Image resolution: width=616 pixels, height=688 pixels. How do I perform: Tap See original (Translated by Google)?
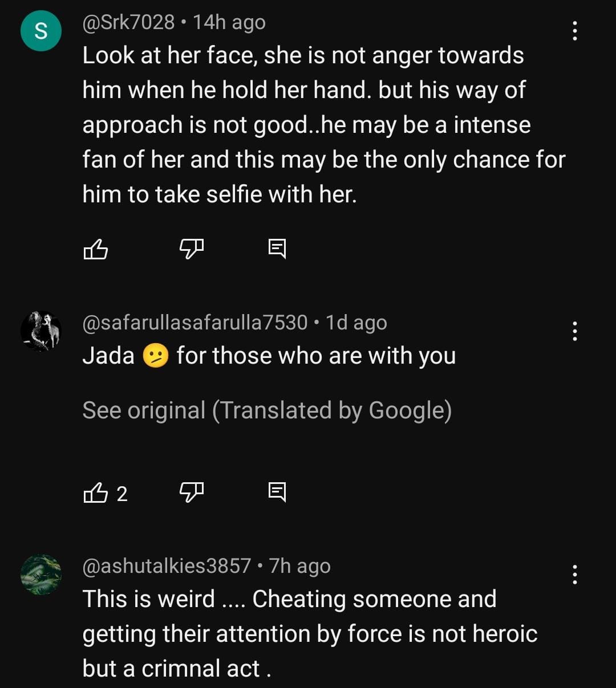click(x=267, y=410)
